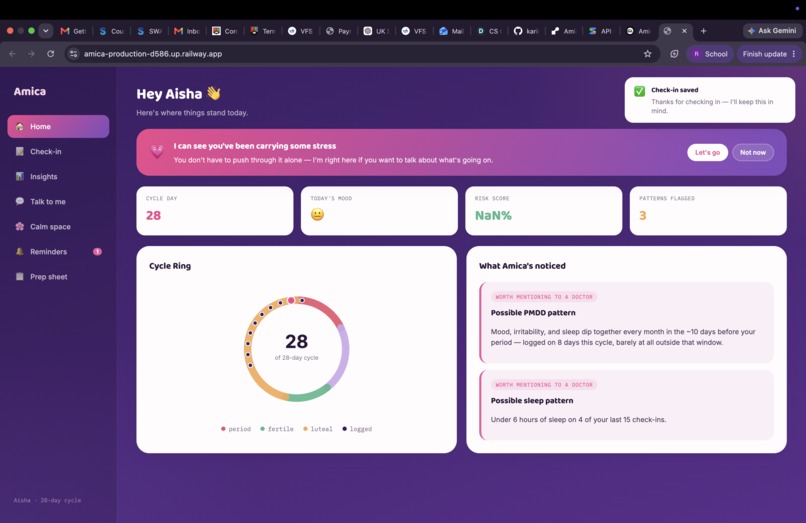Click the Ask Gemini button
The width and height of the screenshot is (806, 523).
[x=772, y=31]
